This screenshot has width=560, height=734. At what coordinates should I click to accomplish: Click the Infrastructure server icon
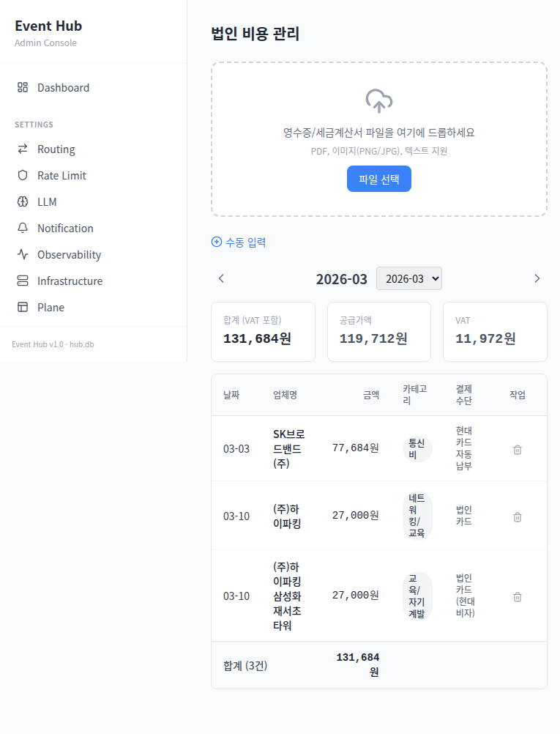(x=23, y=281)
